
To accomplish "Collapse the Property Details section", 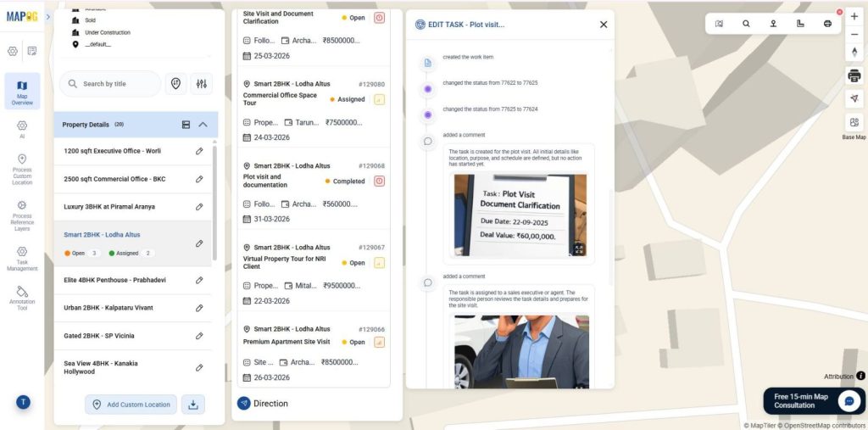I will (203, 125).
